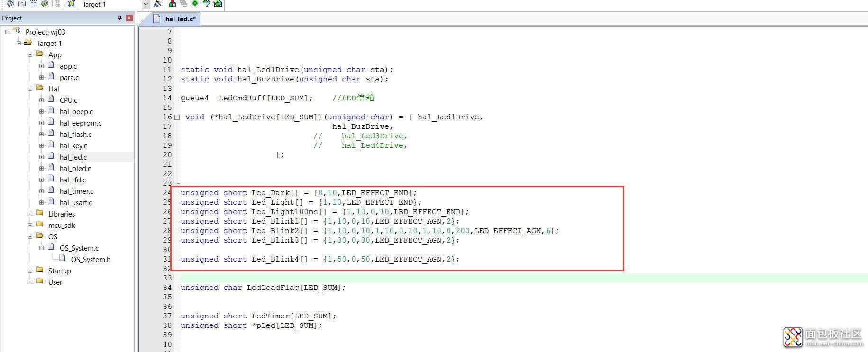Expand the mcu_sdk group
868x352 pixels.
30,225
